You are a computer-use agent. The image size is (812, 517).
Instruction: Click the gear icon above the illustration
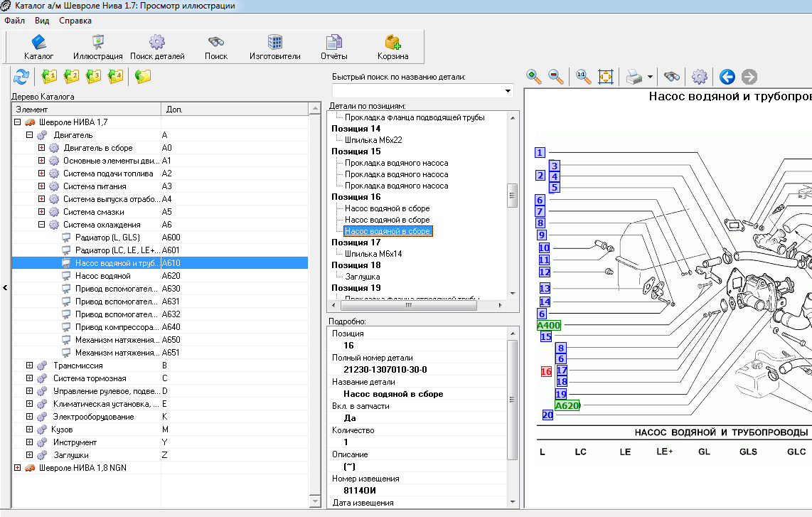[x=700, y=78]
